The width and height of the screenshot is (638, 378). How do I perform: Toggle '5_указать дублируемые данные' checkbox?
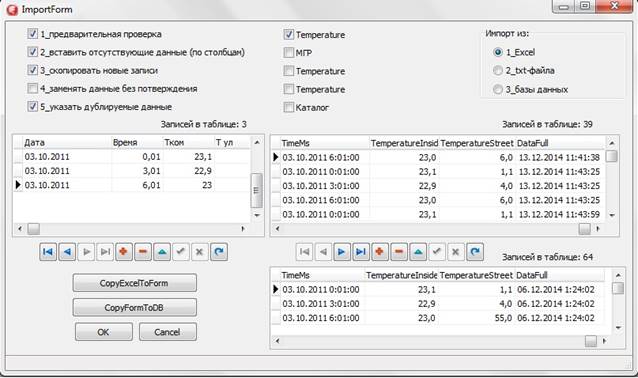pos(33,107)
